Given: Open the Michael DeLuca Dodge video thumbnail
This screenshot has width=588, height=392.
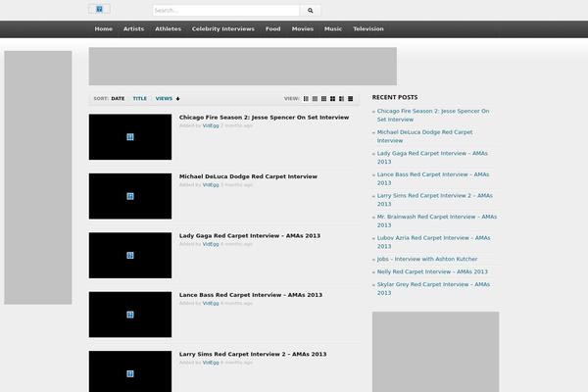Looking at the screenshot, I should pos(130,196).
